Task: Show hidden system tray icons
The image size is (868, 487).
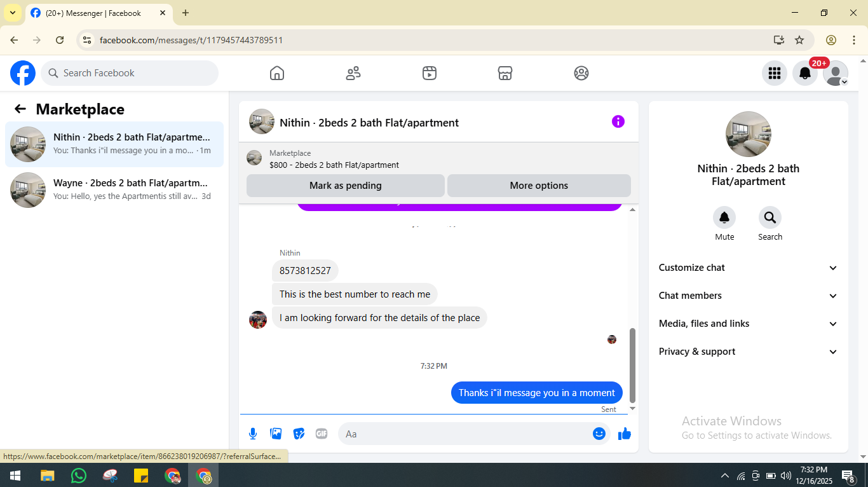Action: tap(725, 476)
